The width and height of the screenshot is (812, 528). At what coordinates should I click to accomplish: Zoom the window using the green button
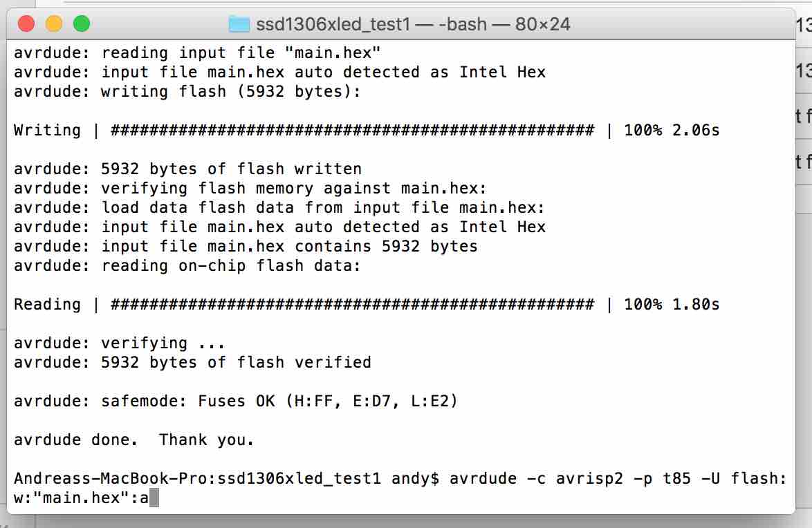pyautogui.click(x=82, y=23)
